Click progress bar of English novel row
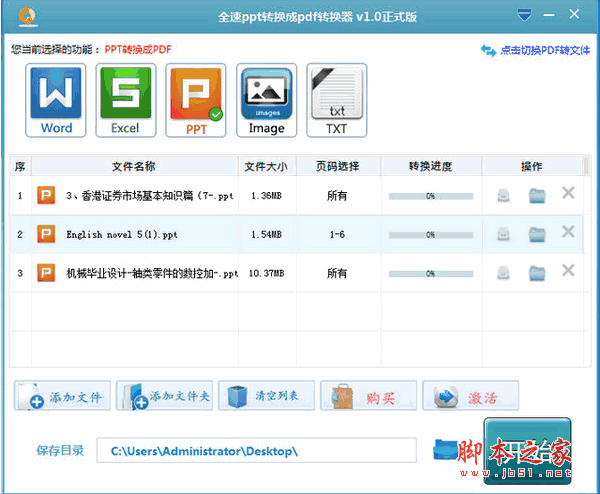Screen dimensions: 600x494 [431, 235]
